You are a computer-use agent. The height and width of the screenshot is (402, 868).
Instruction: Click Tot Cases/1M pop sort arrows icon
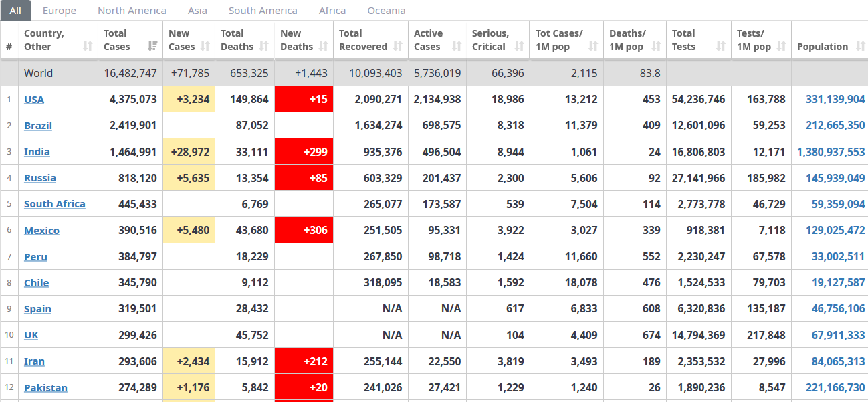tap(593, 47)
